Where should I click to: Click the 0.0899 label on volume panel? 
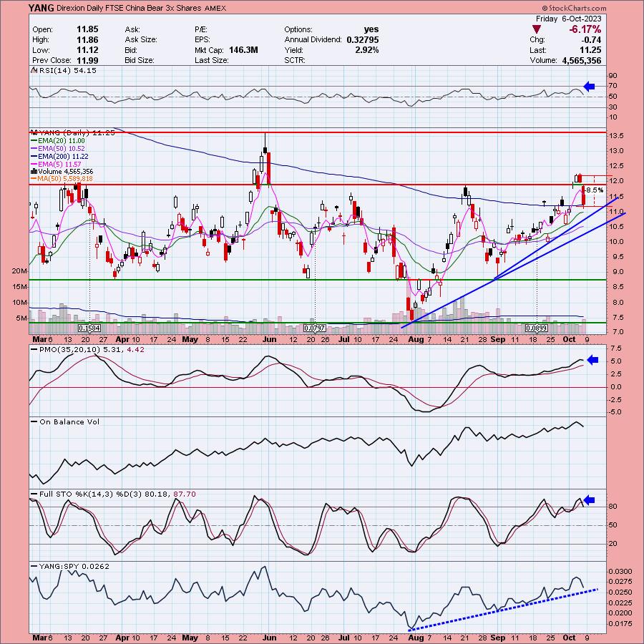tap(537, 328)
